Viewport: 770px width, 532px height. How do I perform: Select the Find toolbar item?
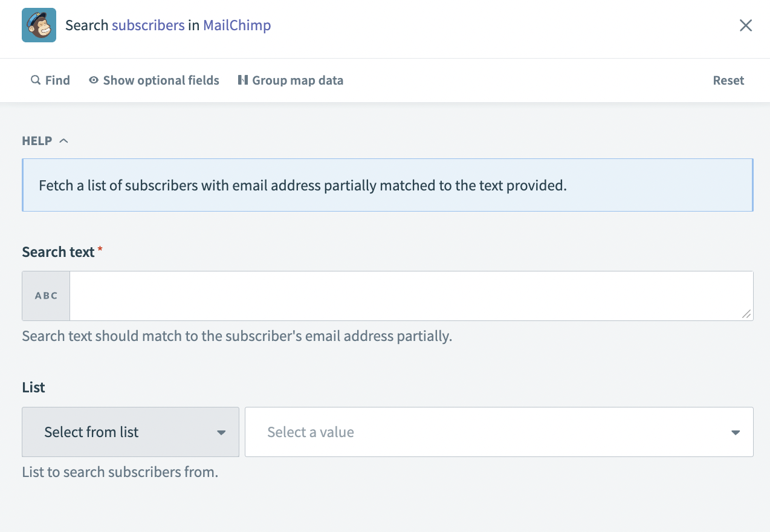[57, 80]
